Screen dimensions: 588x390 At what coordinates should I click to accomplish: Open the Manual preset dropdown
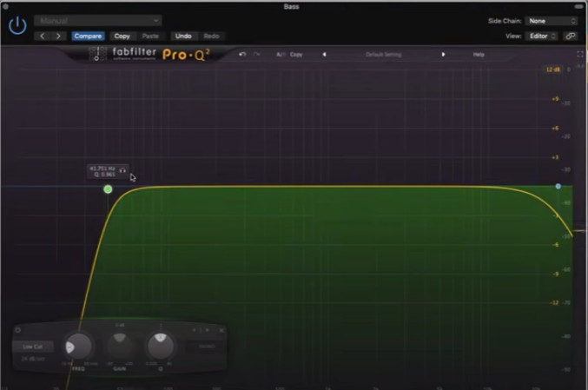coord(98,21)
